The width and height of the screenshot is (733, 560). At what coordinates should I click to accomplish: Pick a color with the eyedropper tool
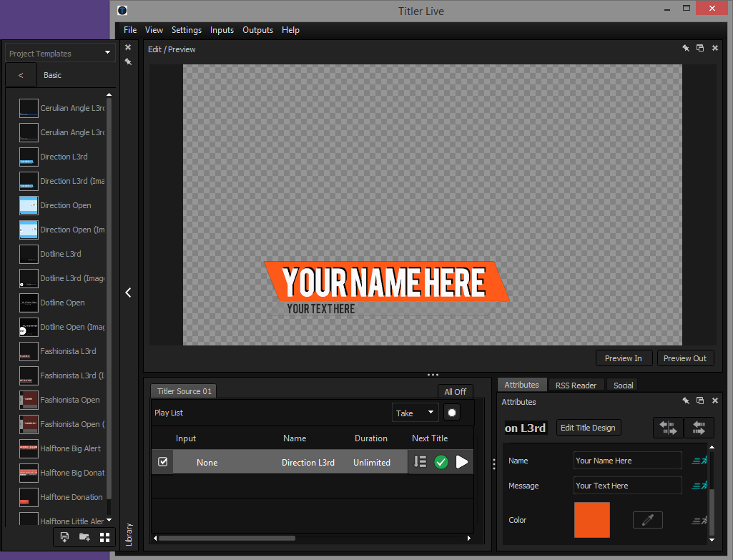click(x=647, y=520)
